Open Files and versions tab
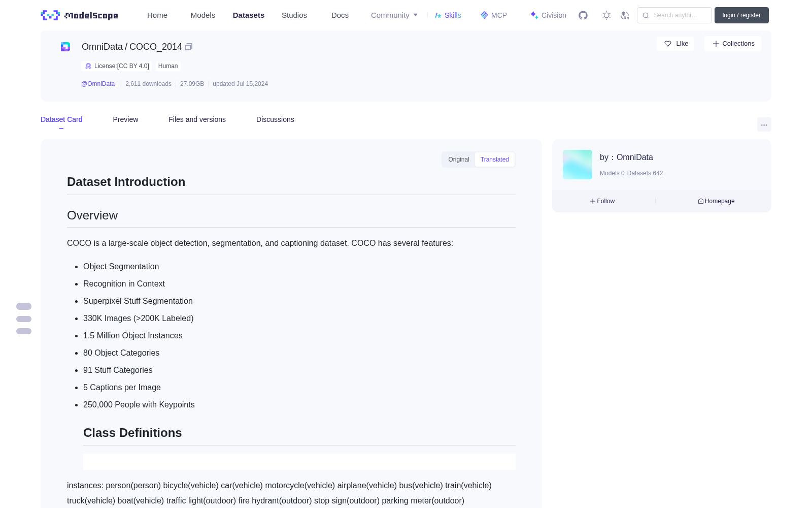The height and width of the screenshot is (508, 812). coord(197,119)
